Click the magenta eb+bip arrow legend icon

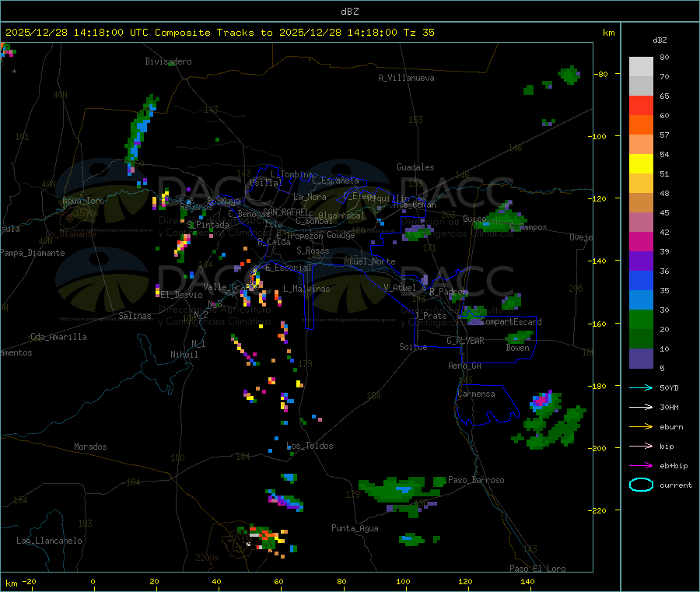coord(641,466)
